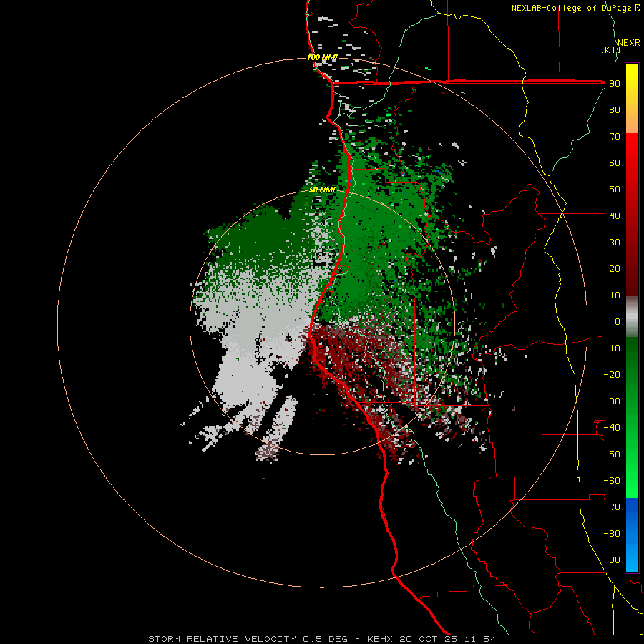This screenshot has width=644, height=644.
Task: Click the red outbound segment of the color bar
Action: [x=632, y=215]
